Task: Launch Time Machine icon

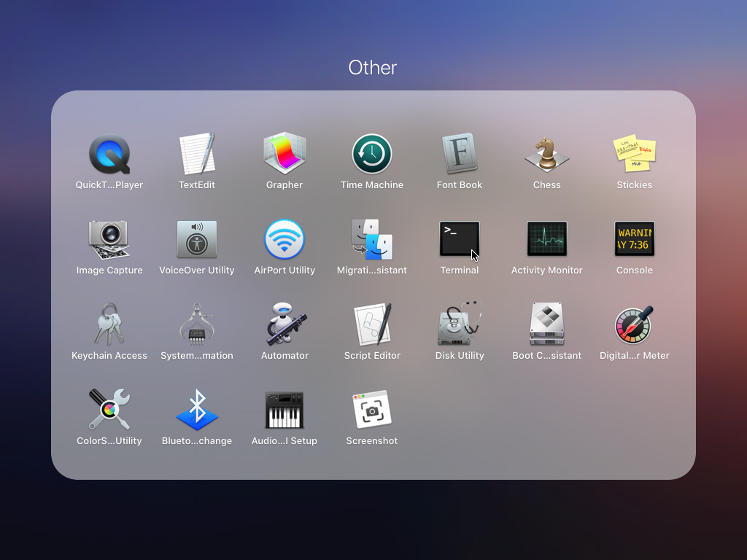Action: pyautogui.click(x=372, y=154)
